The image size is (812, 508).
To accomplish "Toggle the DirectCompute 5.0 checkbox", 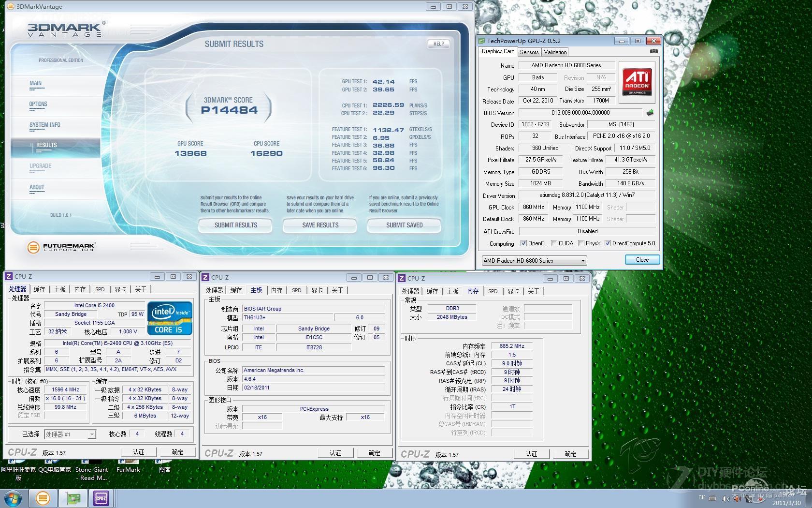I will tap(608, 243).
